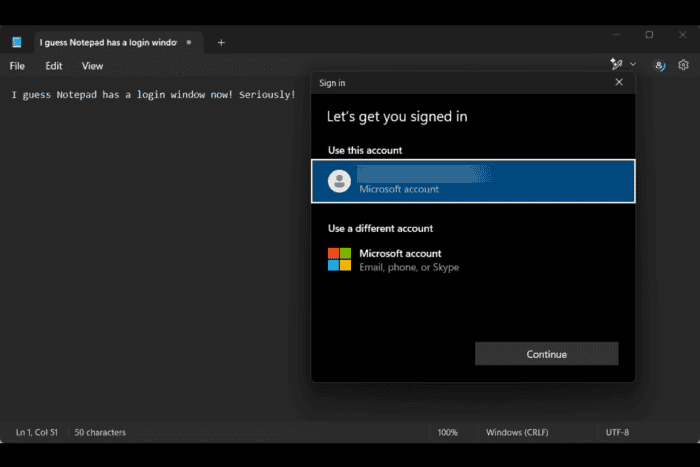Expand the rewrite dropdown chevron
The image size is (700, 467).
click(x=633, y=64)
